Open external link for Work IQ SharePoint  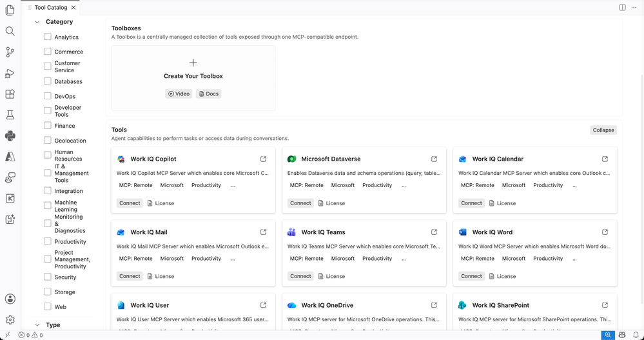click(x=605, y=305)
